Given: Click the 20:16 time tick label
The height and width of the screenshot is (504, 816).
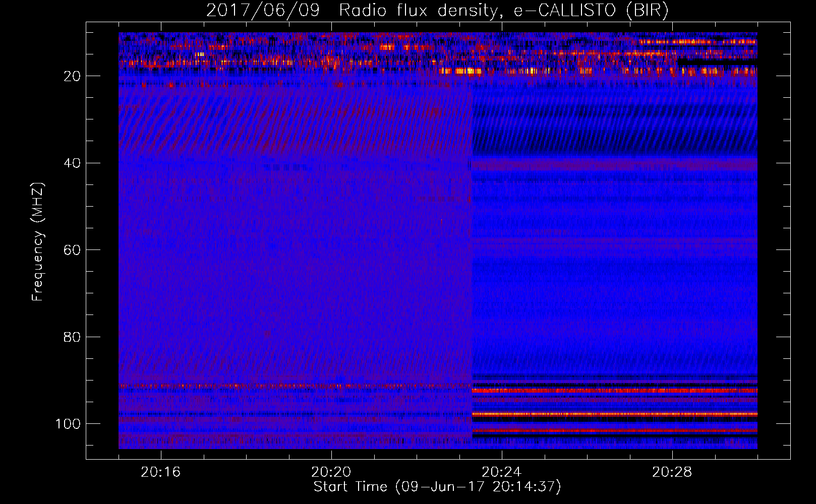Looking at the screenshot, I should pos(161,472).
